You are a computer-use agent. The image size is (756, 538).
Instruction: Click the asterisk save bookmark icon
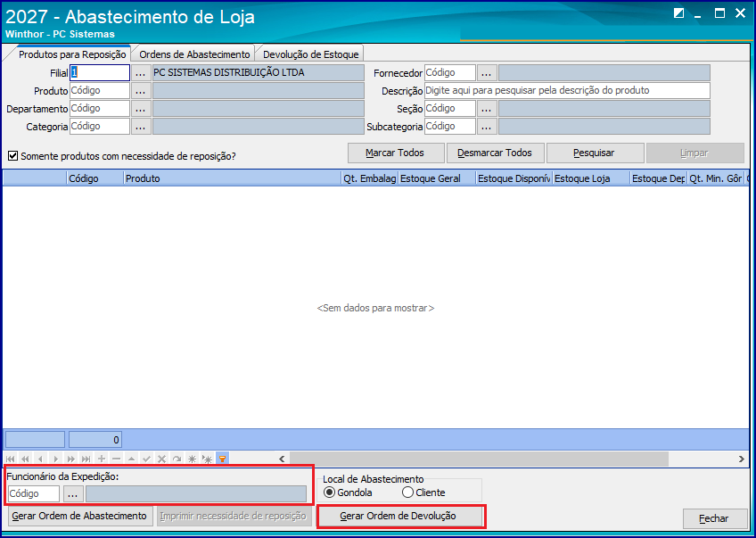pyautogui.click(x=192, y=459)
